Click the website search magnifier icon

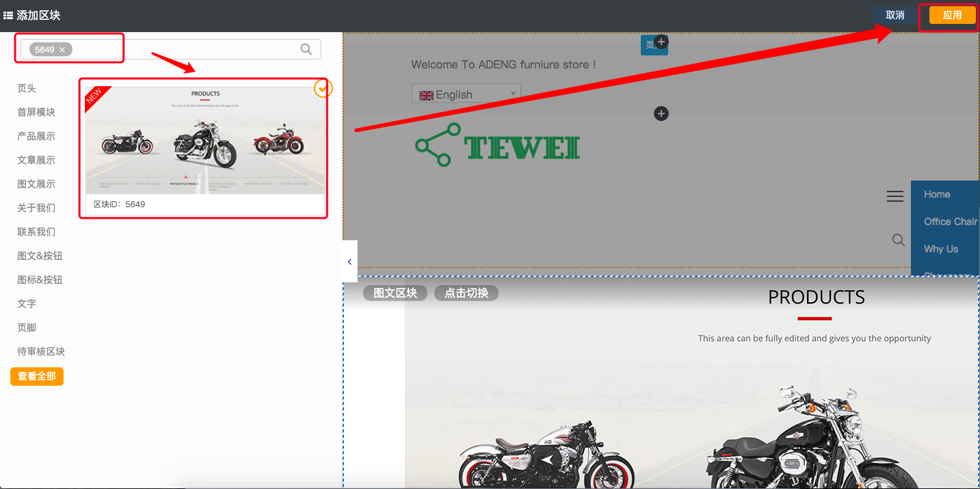tap(898, 240)
